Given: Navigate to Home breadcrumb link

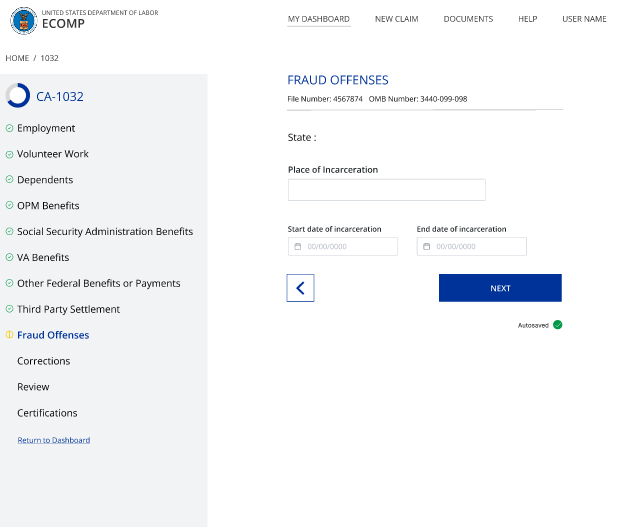Looking at the screenshot, I should point(17,58).
